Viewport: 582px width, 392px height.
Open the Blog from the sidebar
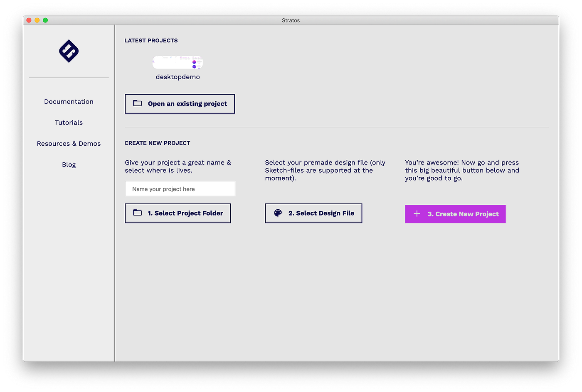pyautogui.click(x=69, y=164)
